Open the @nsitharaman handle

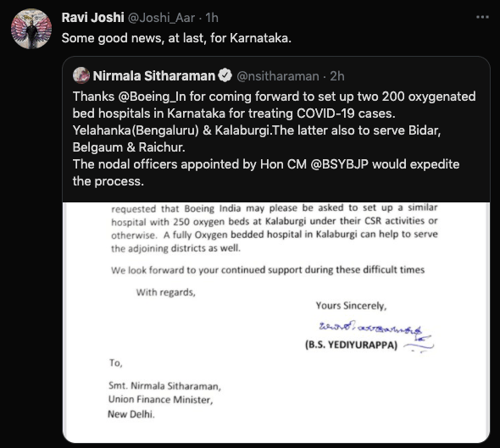(x=278, y=76)
